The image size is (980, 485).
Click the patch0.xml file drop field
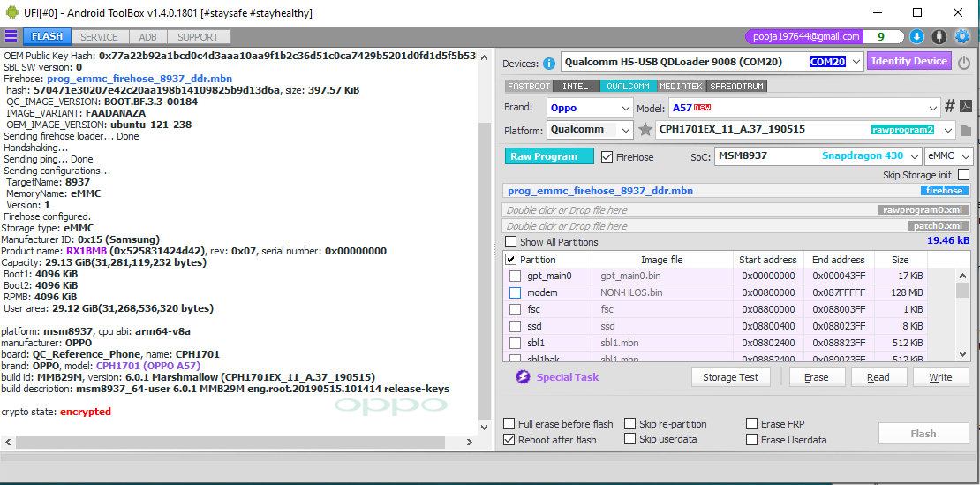737,225
